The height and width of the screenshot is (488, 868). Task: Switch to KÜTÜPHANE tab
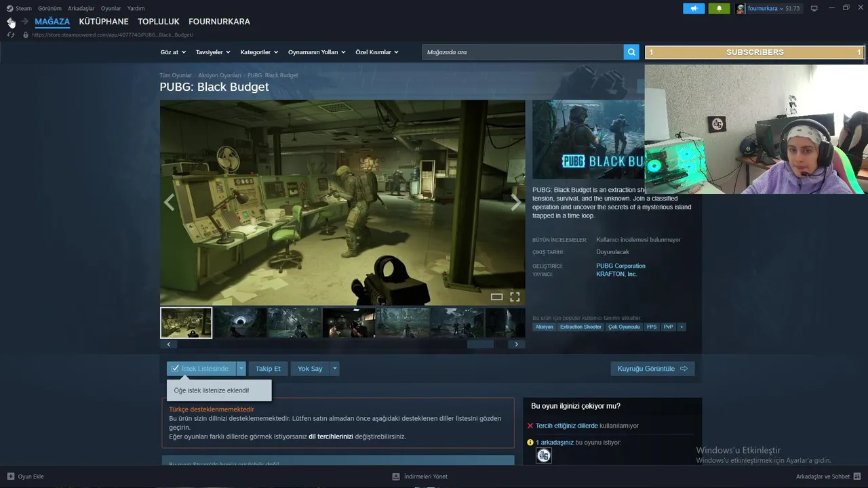point(104,22)
